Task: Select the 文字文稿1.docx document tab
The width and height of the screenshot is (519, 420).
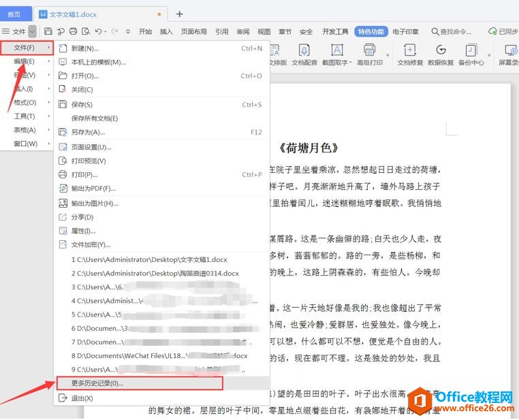Action: coord(101,14)
